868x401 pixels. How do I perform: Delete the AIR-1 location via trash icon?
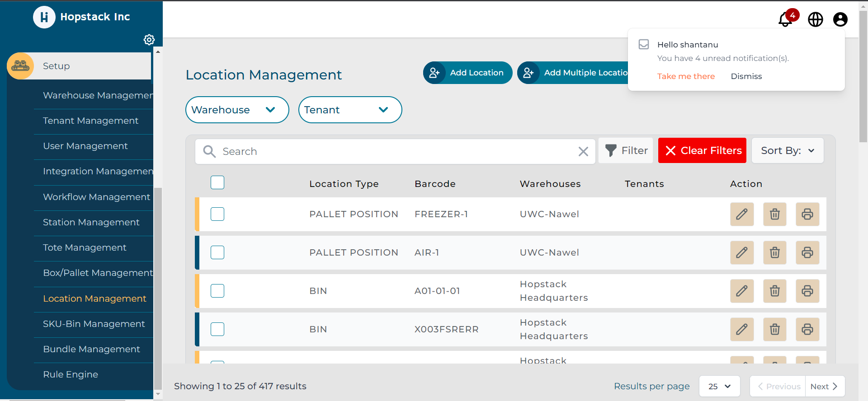pyautogui.click(x=774, y=252)
